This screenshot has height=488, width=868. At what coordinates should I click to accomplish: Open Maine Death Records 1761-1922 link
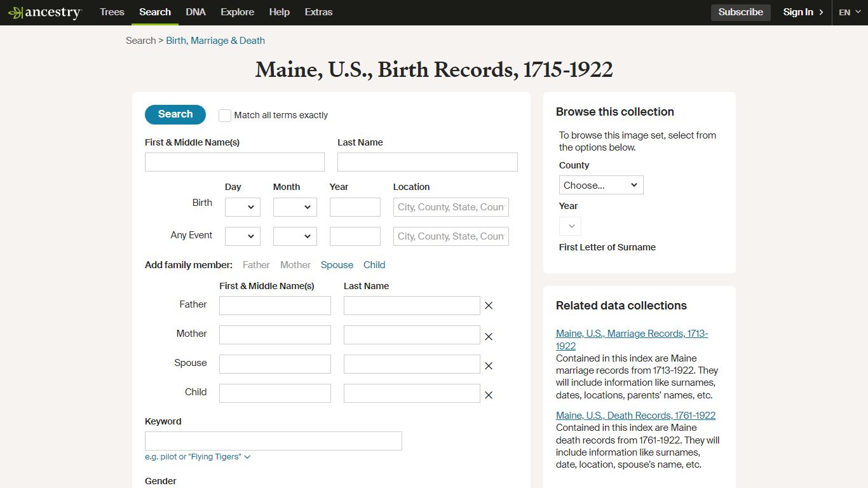(x=635, y=416)
